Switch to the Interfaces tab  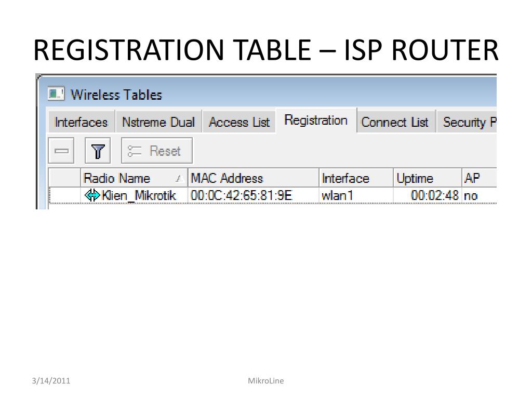click(x=81, y=122)
